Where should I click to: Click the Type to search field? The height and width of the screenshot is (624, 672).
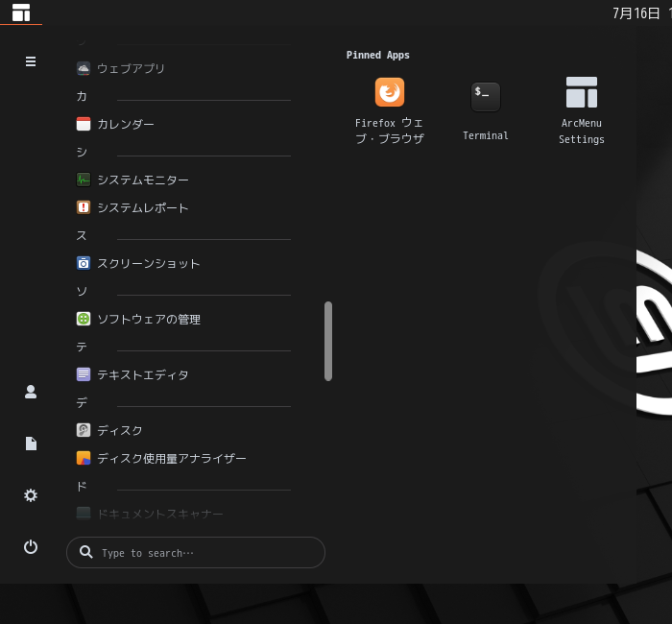click(x=196, y=552)
